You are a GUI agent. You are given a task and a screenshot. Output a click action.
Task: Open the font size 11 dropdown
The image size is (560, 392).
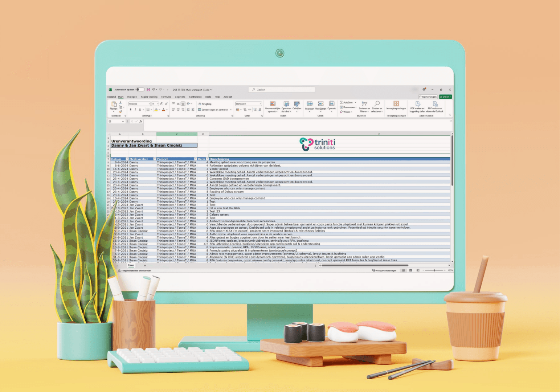pos(158,104)
